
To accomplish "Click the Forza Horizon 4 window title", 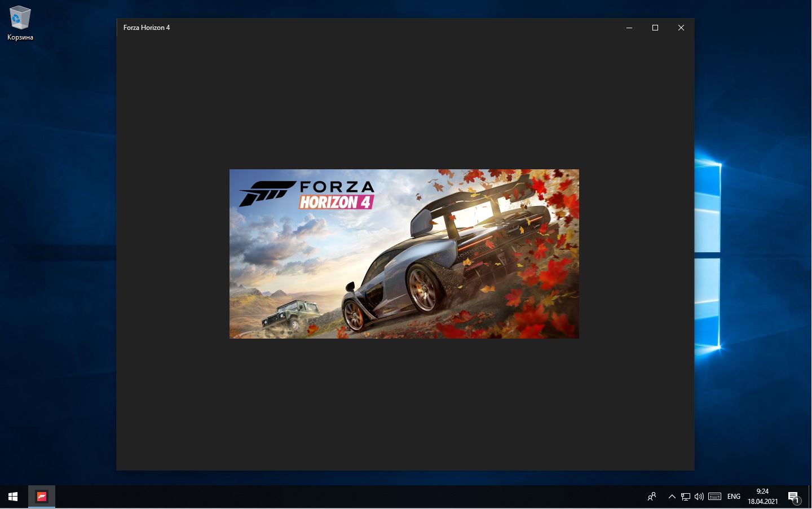I will click(147, 28).
